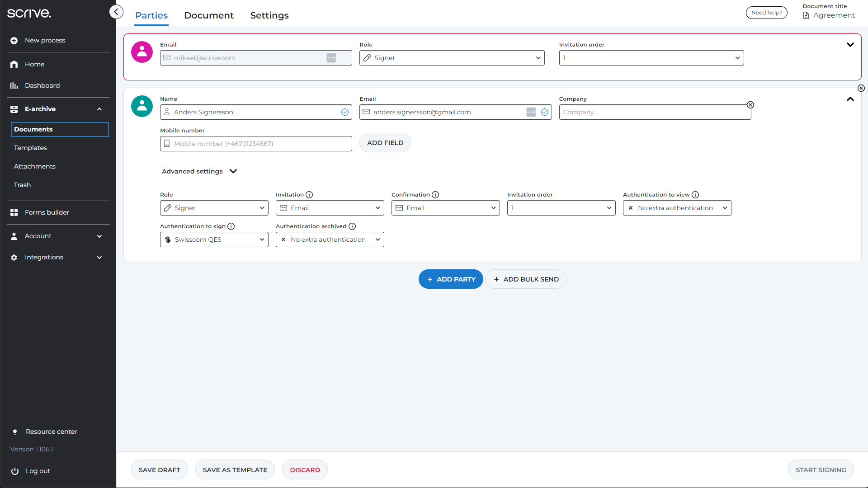Click the info icon beside Authentication to view
This screenshot has height=488, width=868.
pos(695,195)
